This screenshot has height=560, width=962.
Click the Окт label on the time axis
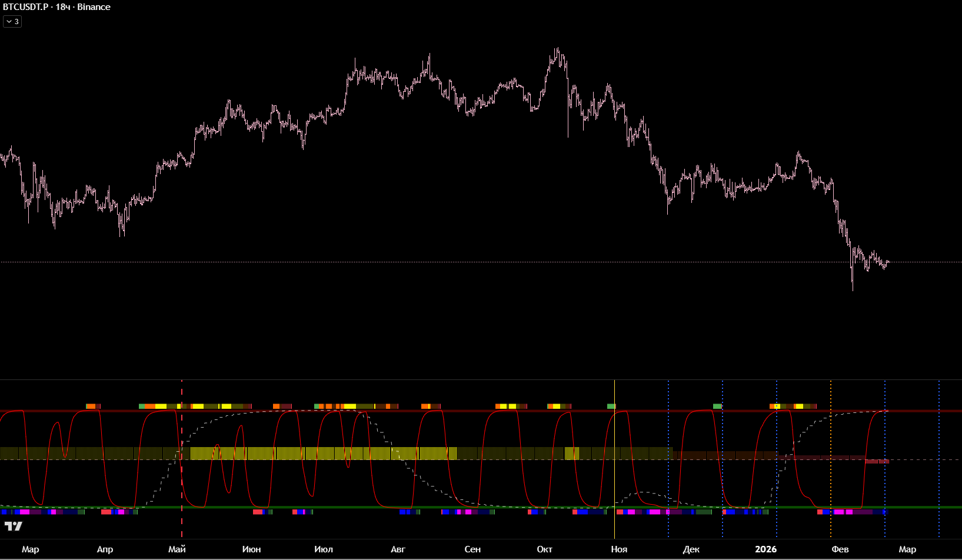coord(544,549)
